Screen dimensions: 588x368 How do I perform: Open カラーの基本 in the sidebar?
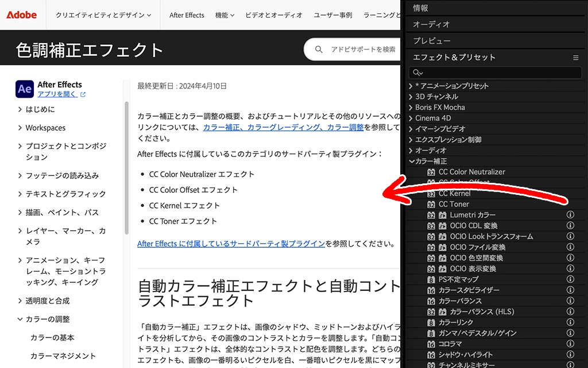click(x=52, y=338)
